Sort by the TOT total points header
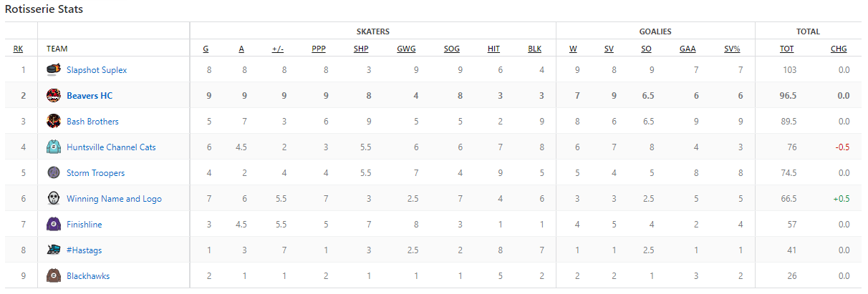The height and width of the screenshot is (294, 868). pos(786,49)
